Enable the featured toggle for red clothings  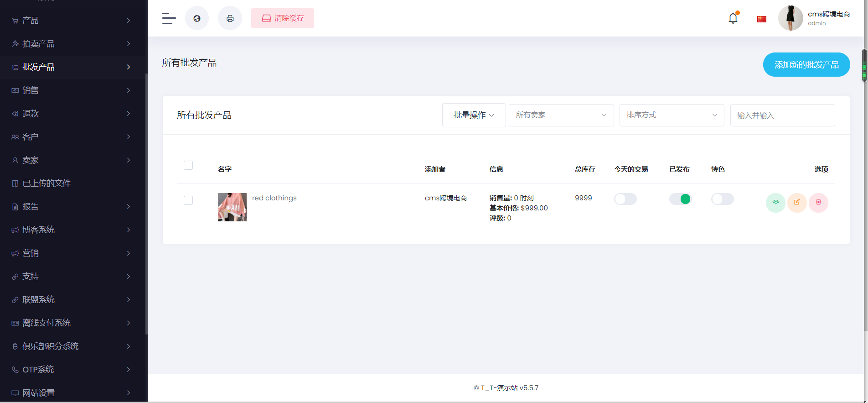(722, 199)
